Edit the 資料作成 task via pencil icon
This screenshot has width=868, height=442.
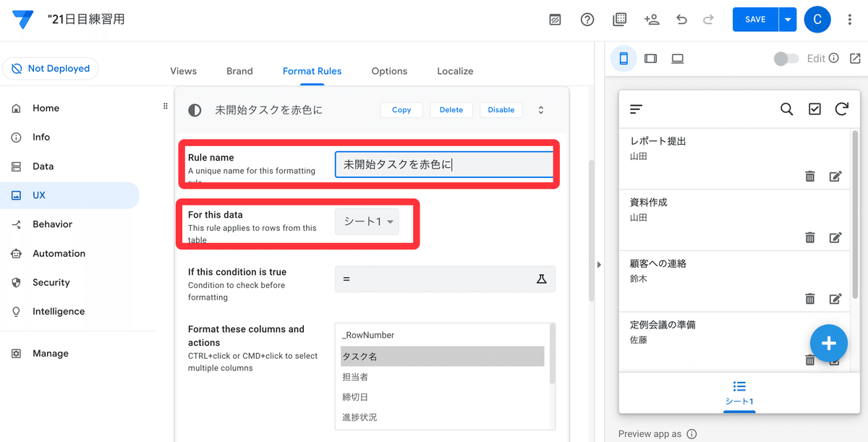coord(835,237)
